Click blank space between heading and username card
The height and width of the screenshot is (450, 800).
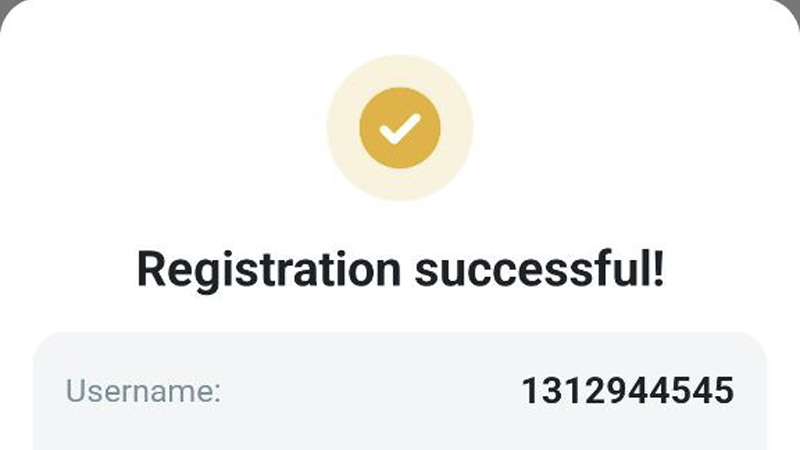[400, 314]
